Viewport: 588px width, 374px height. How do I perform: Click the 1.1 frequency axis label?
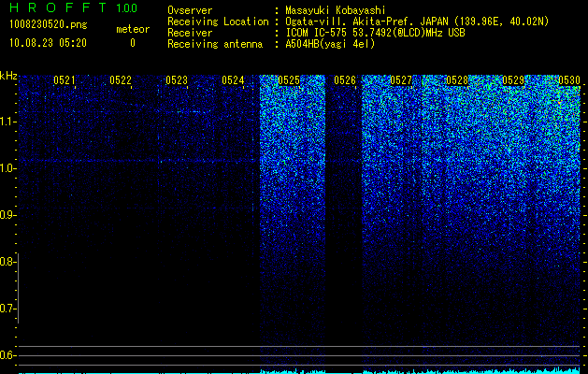click(7, 122)
